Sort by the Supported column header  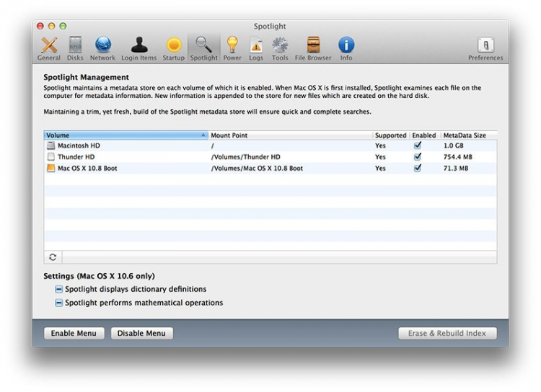coord(391,135)
